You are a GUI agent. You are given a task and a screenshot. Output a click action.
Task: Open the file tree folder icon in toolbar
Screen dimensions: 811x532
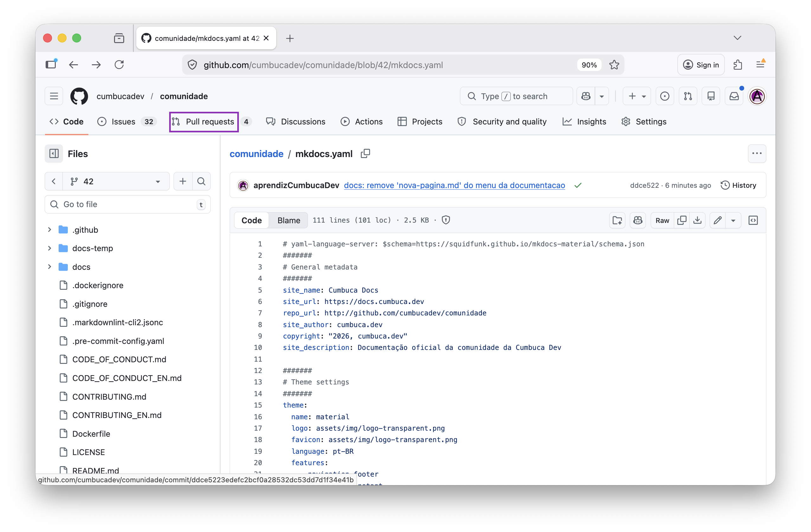[617, 220]
